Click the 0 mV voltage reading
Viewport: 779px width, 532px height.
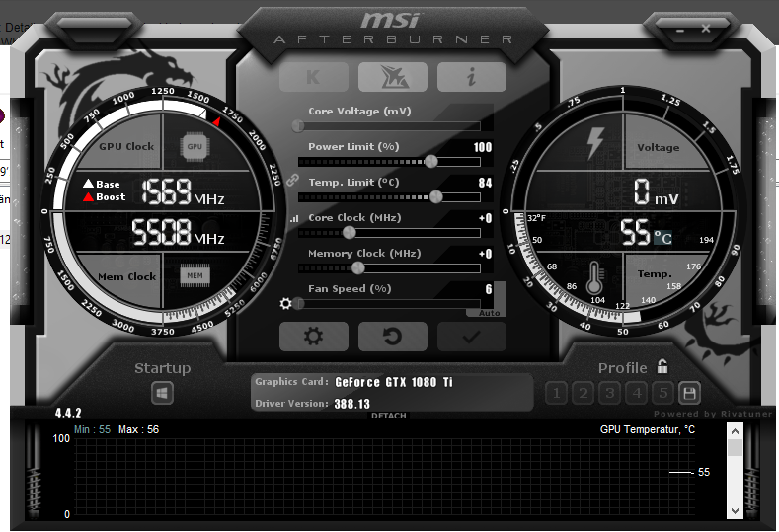[x=656, y=192]
